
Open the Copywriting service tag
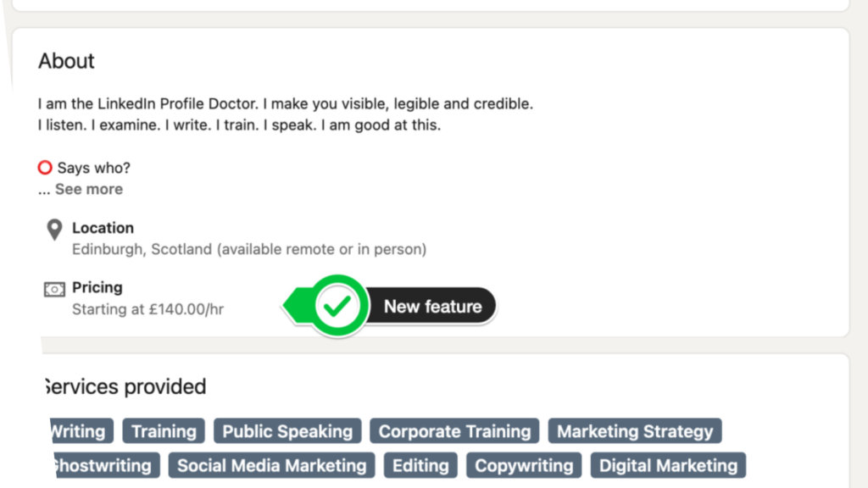point(524,465)
